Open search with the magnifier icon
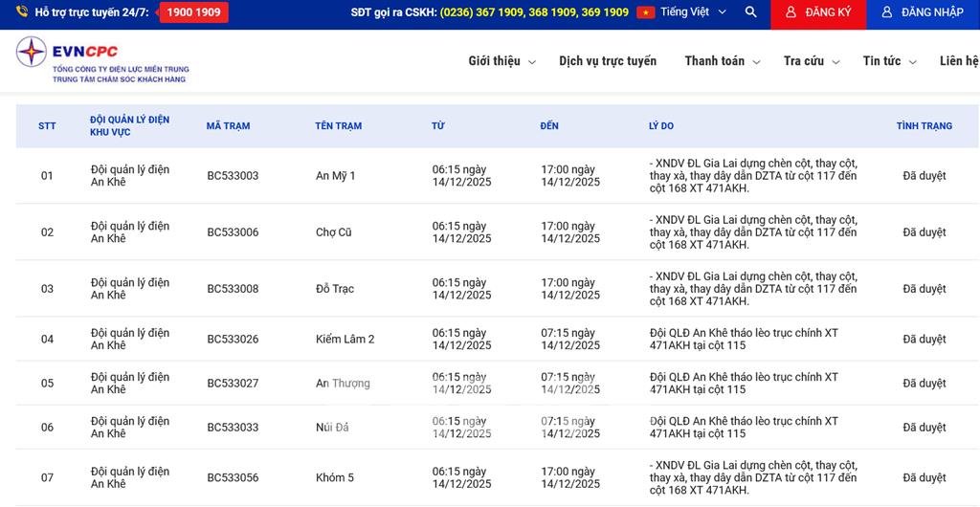The height and width of the screenshot is (507, 980). 750,12
